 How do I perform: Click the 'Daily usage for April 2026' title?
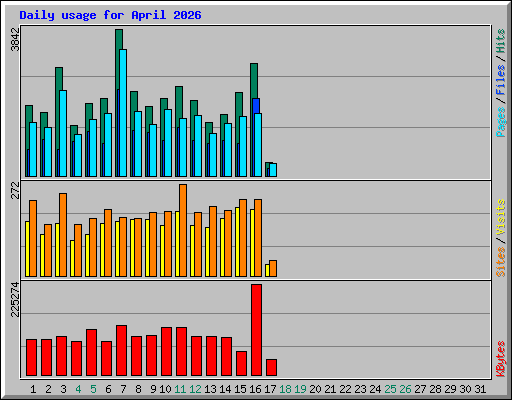(x=110, y=15)
